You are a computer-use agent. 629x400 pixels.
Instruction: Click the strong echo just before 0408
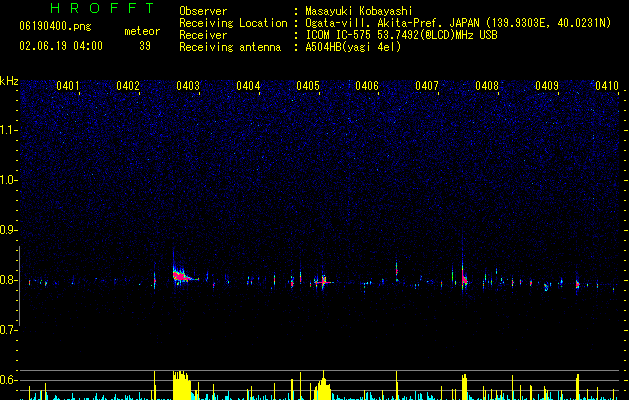(464, 278)
